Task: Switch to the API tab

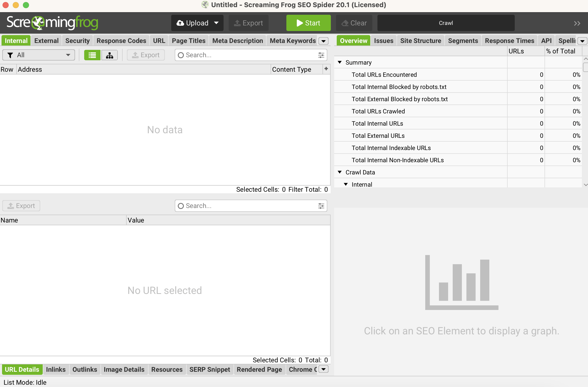Action: coord(546,41)
